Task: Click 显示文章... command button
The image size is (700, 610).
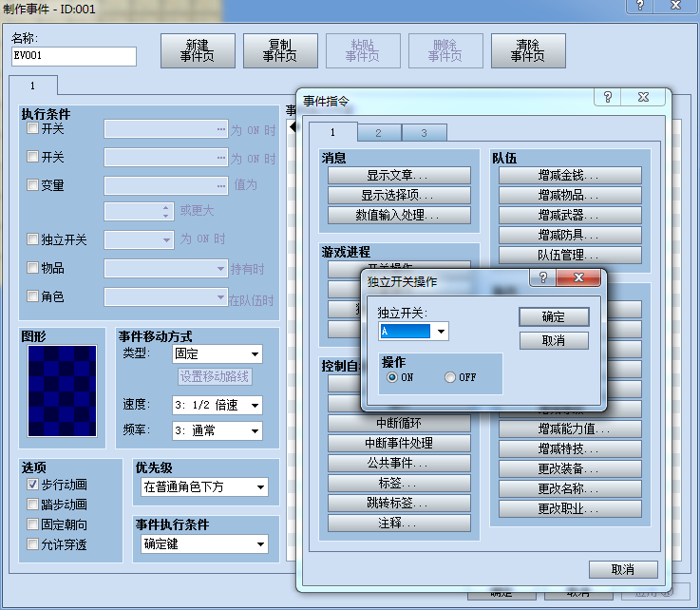Action: pos(399,175)
